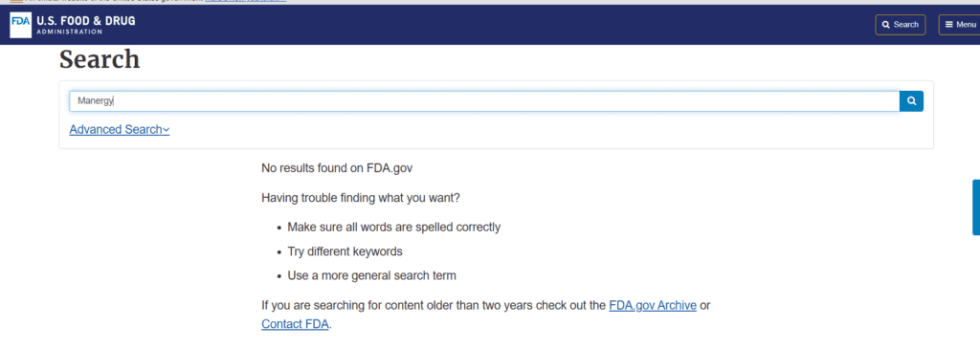980x348 pixels.
Task: Click the FDA logo in the header
Action: [x=21, y=24]
